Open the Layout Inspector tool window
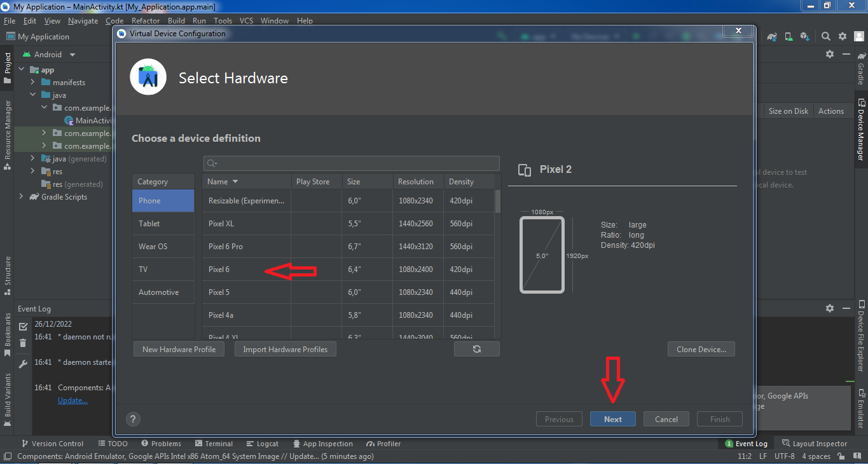868x464 pixels. [x=815, y=444]
